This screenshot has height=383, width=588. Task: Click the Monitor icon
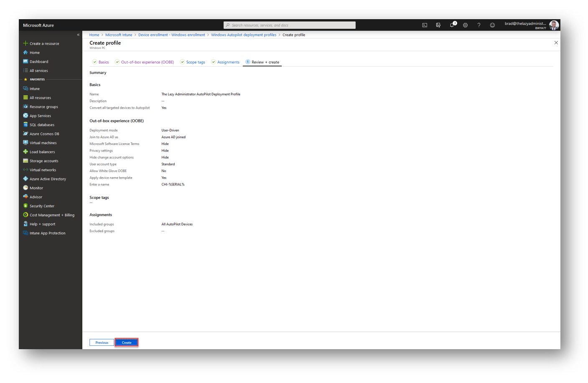tap(25, 188)
